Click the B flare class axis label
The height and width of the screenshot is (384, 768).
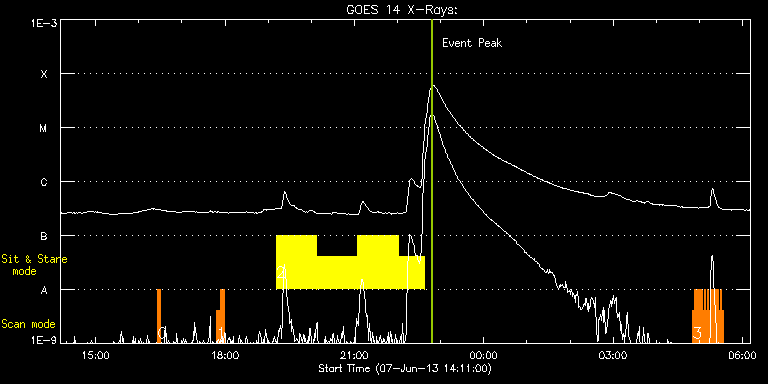point(44,236)
